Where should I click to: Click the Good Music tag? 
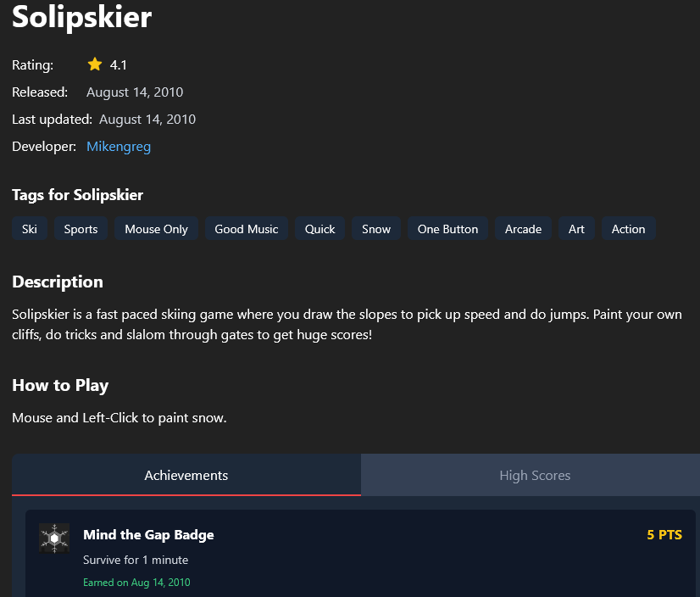click(x=247, y=229)
